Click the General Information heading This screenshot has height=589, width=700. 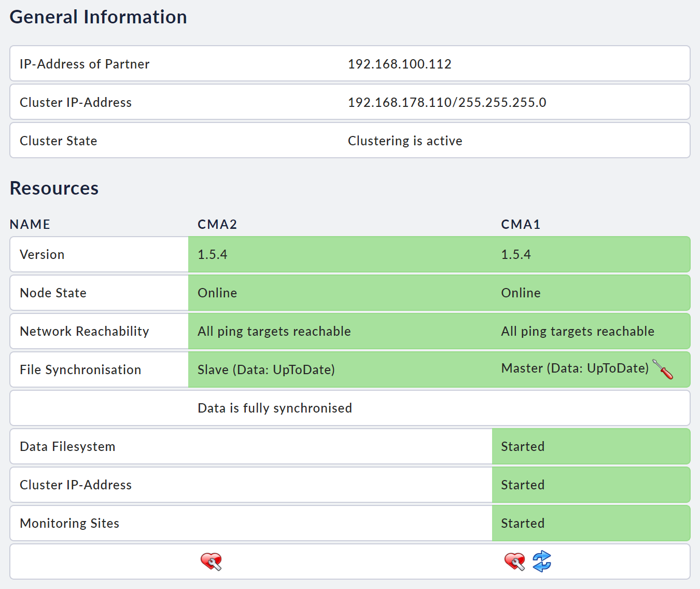[99, 17]
